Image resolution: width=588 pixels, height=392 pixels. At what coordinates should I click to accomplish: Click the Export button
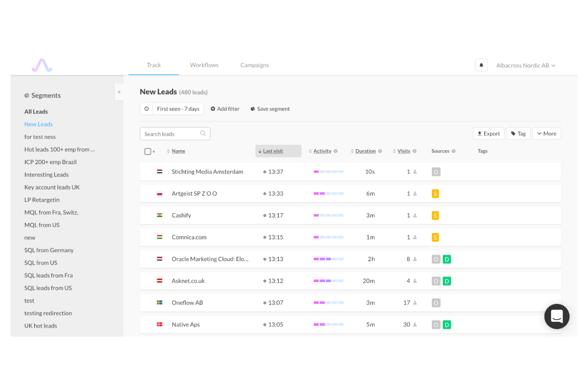(489, 133)
